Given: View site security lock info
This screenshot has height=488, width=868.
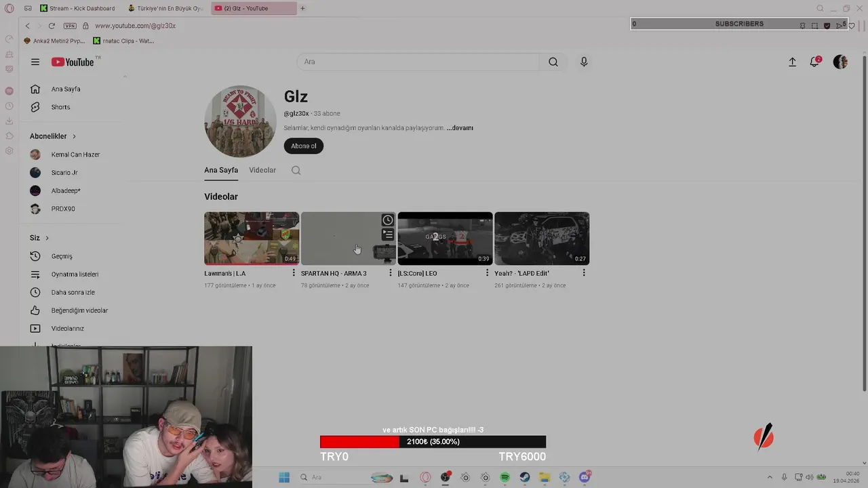Looking at the screenshot, I should click(x=85, y=26).
